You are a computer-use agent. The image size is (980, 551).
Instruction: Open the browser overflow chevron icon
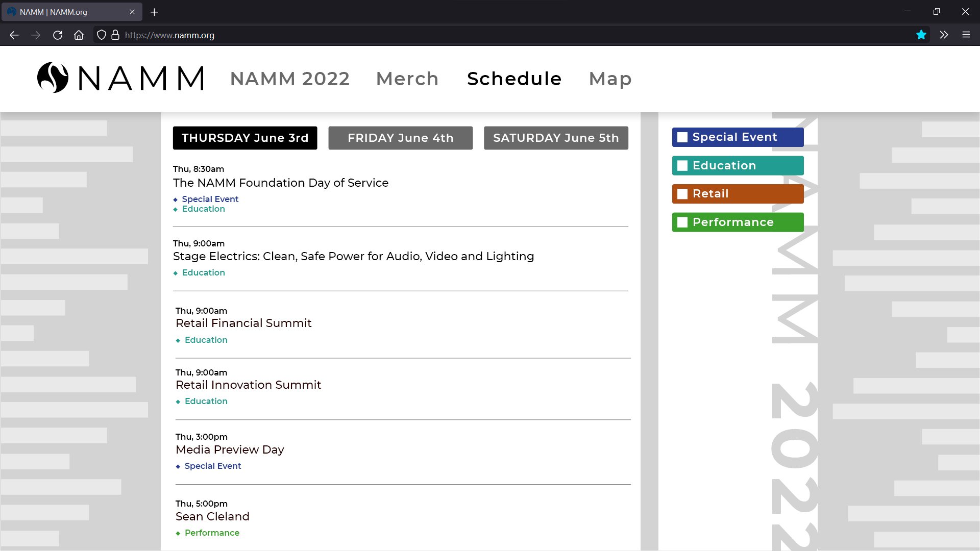[x=944, y=35]
